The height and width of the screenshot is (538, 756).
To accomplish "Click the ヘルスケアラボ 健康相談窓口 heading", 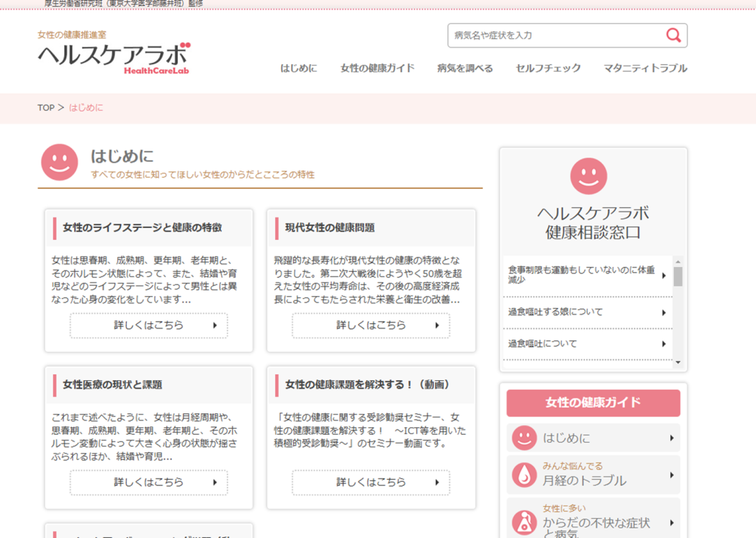I will click(593, 223).
